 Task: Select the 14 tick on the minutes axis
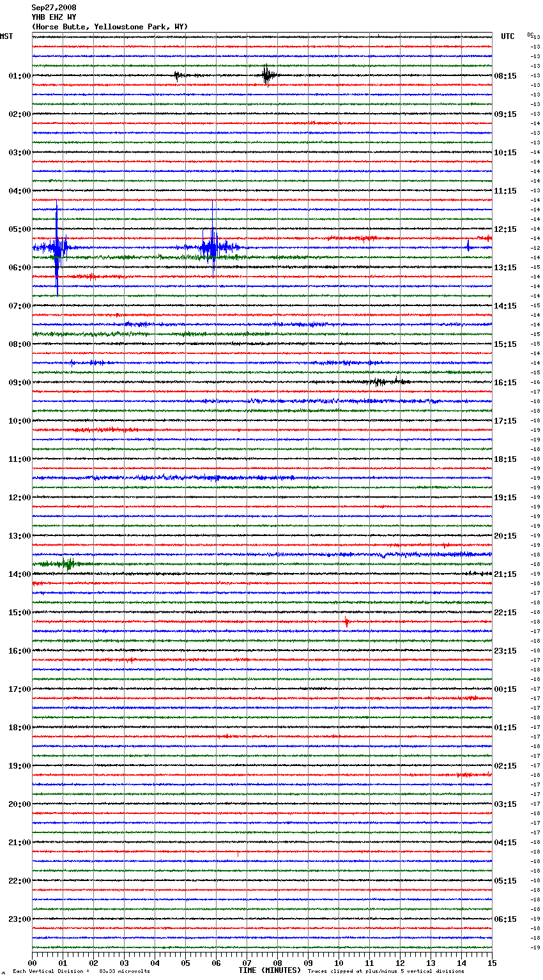click(x=461, y=963)
